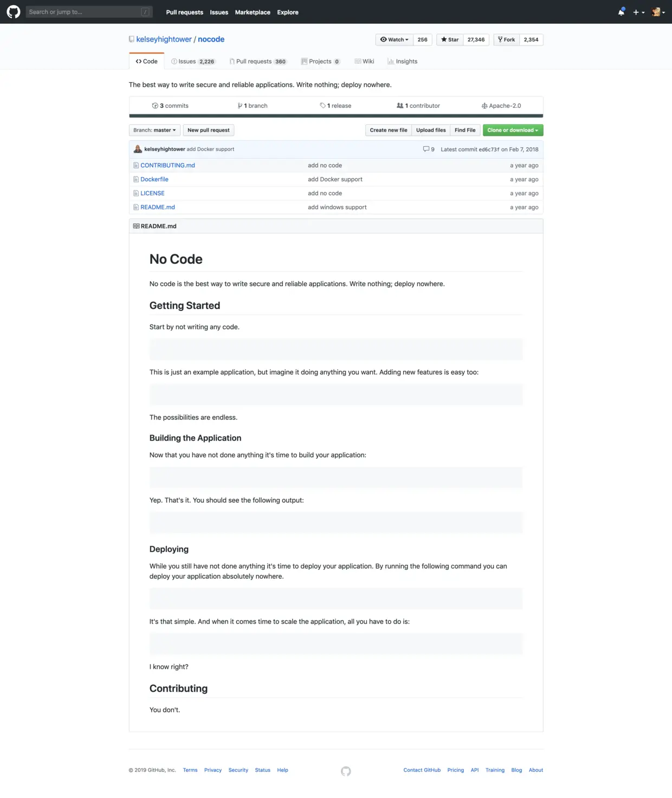Image resolution: width=672 pixels, height=798 pixels.
Task: Open the notifications bell icon
Action: pos(621,12)
